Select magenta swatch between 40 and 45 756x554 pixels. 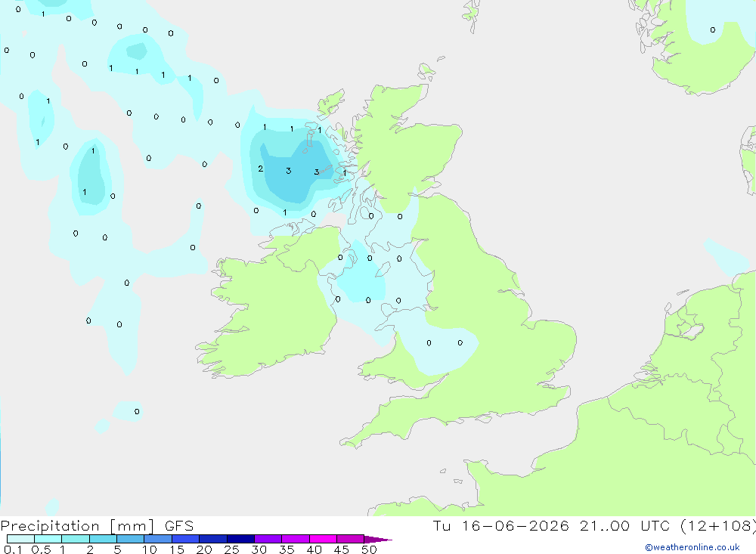coord(323,539)
